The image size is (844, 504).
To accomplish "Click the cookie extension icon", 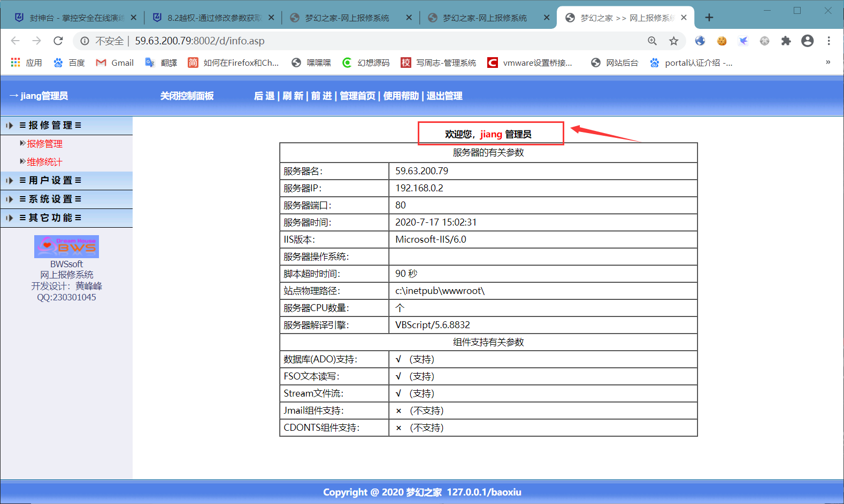I will [722, 41].
